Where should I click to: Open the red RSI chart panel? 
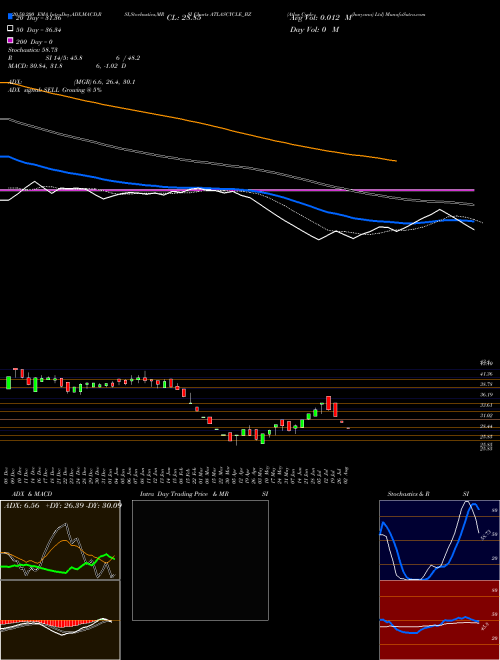point(439,620)
